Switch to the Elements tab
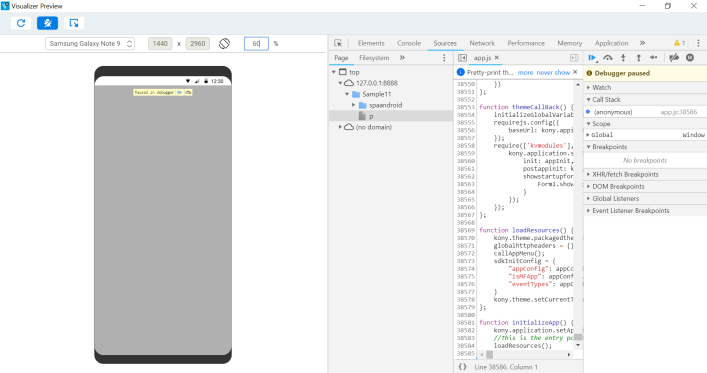The image size is (707, 373). tap(371, 43)
